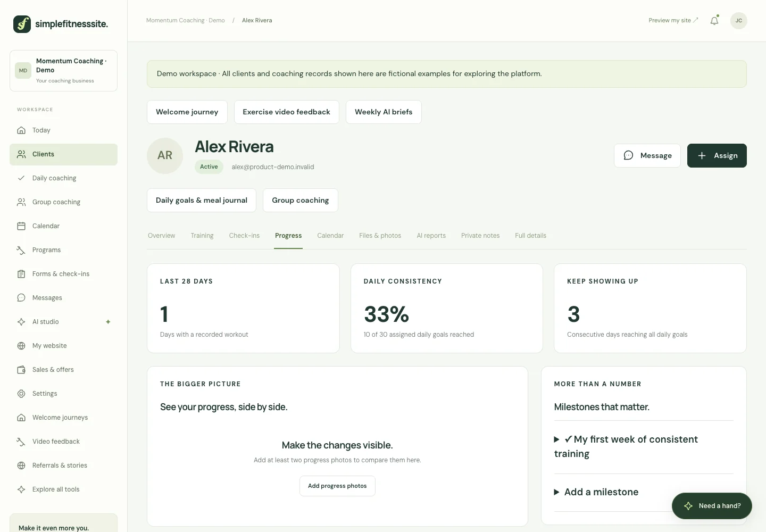Screen dimensions: 766x532
Task: Open the JC user avatar menu
Action: point(738,21)
